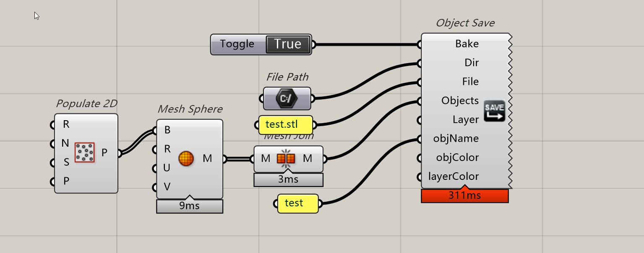644x253 pixels.
Task: Click the Populate 2D dotted-square icon
Action: (x=85, y=153)
